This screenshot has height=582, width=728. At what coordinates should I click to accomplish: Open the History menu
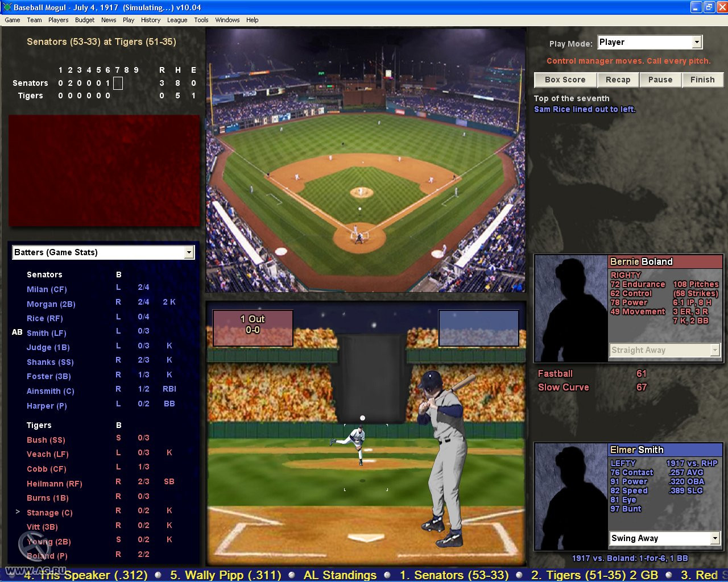(x=151, y=20)
